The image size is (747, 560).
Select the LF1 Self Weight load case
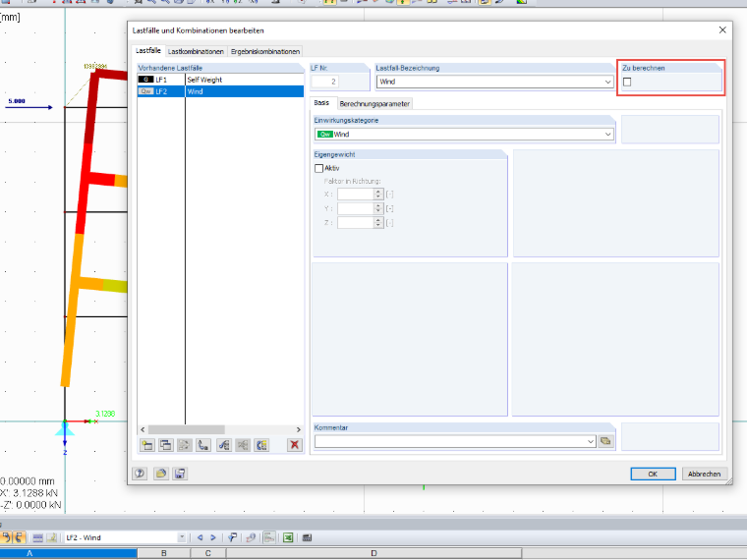point(220,80)
